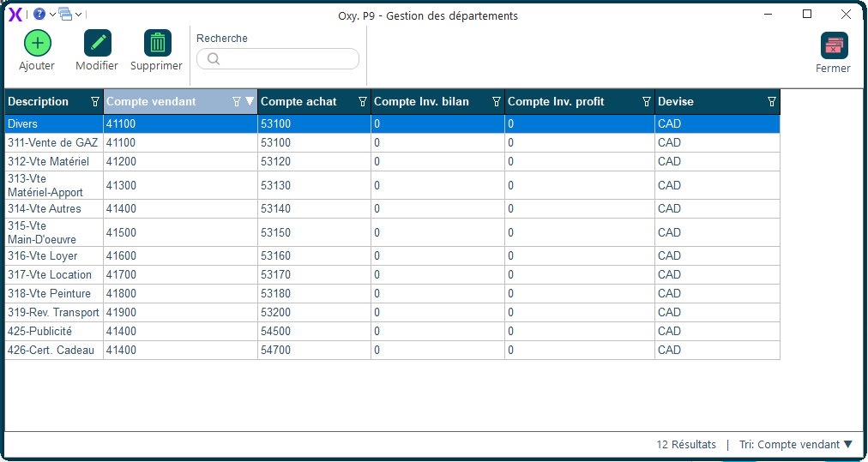Select the 314-Vte Autres row
The height and width of the screenshot is (462, 868).
click(x=393, y=208)
